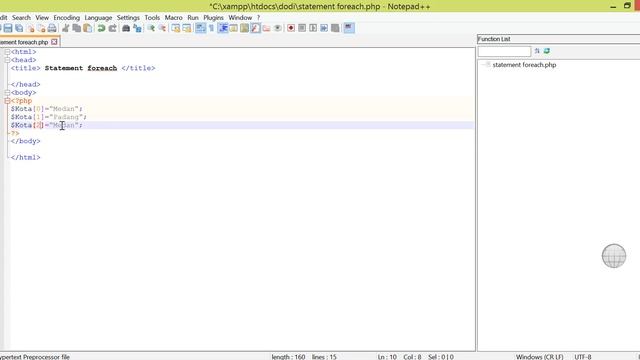Click the Save Recorded Macro icon
Screen dimensions: 640x360
(x=335, y=28)
